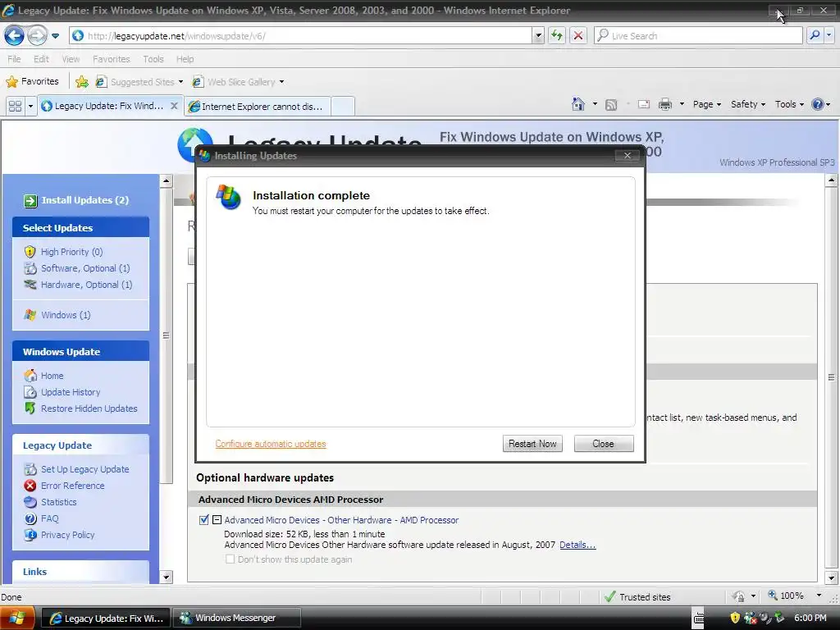The width and height of the screenshot is (840, 630).
Task: Click Configure automatic updates link
Action: (x=271, y=444)
